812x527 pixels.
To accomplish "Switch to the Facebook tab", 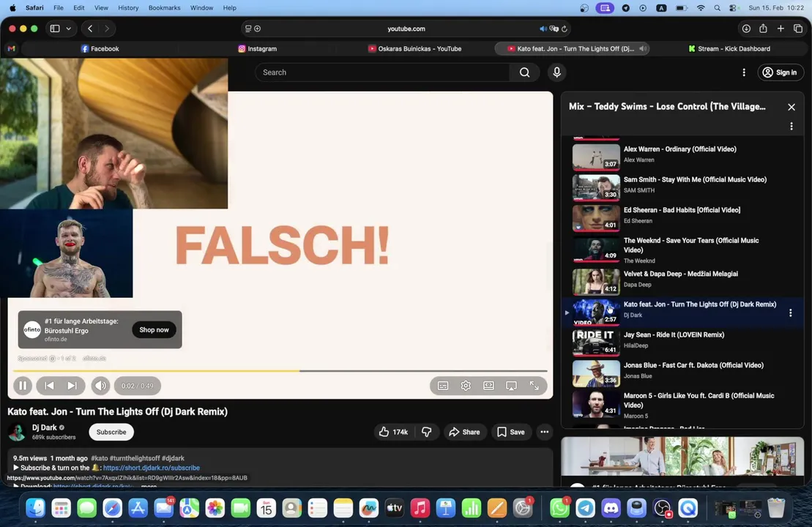I will pos(100,48).
